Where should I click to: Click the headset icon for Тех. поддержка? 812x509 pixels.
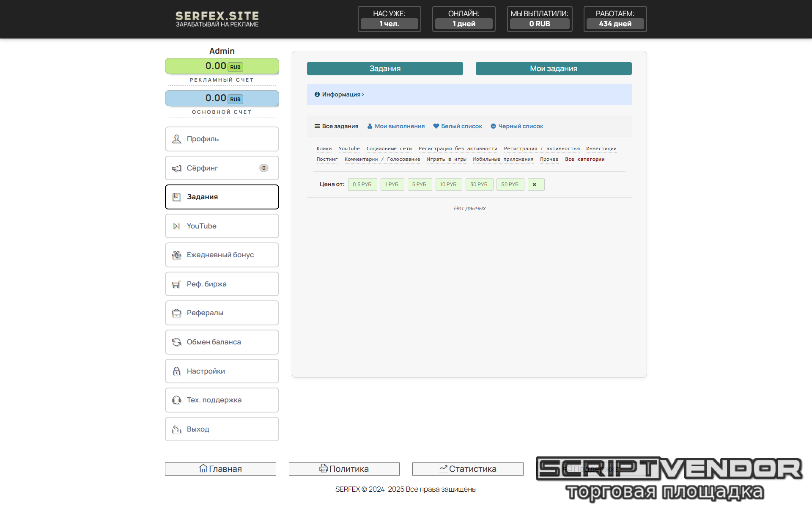[x=176, y=400]
